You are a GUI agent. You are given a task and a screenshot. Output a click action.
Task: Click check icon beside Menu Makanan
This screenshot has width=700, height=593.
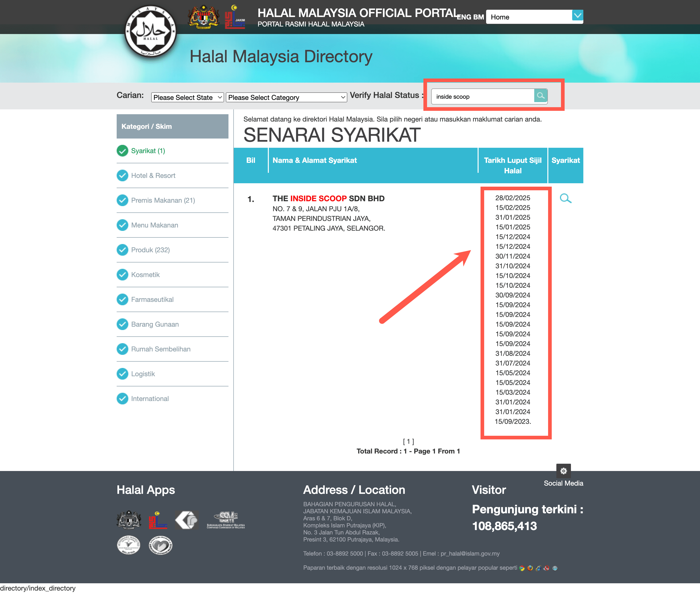coord(122,225)
